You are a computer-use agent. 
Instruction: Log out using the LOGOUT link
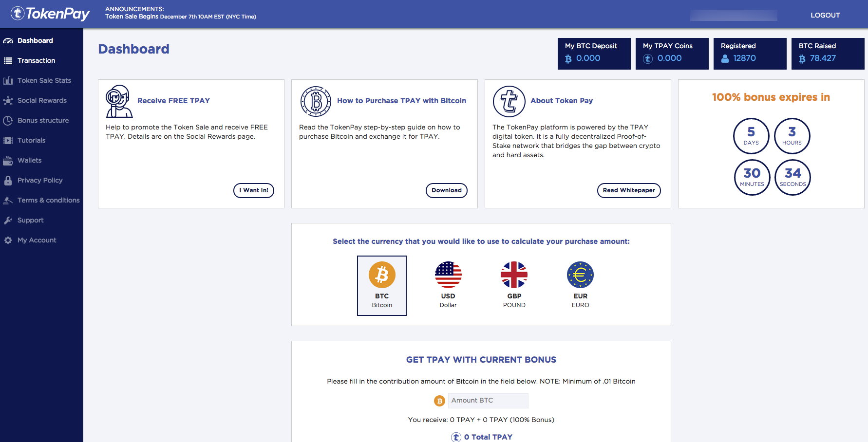825,15
